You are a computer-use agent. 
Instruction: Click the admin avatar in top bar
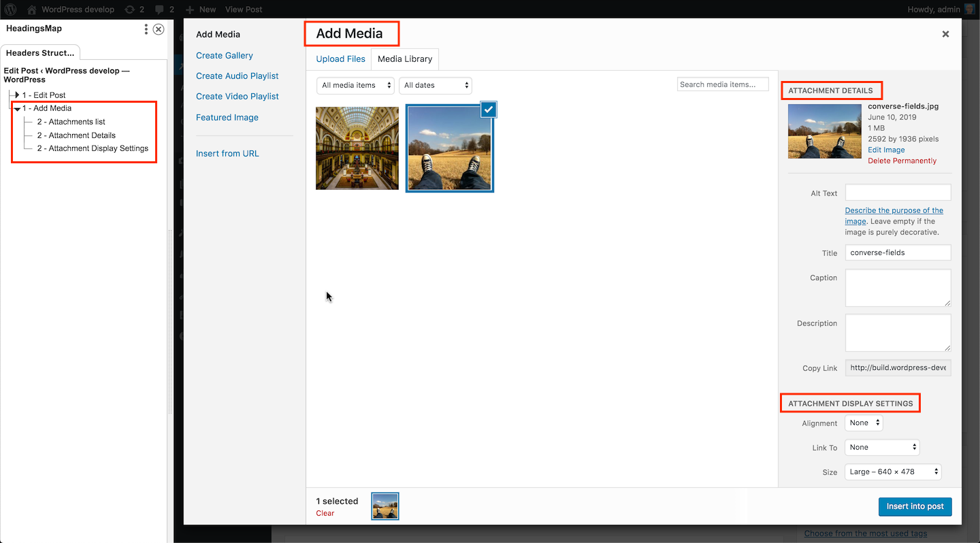tap(970, 10)
